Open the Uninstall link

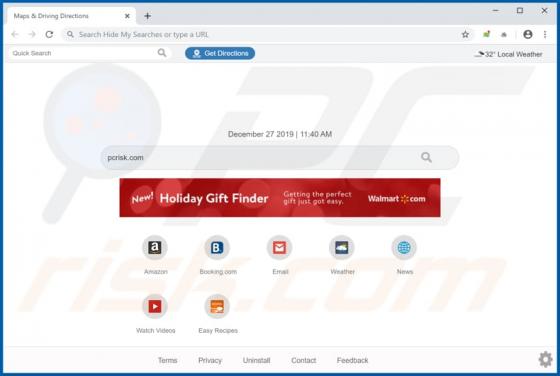256,360
